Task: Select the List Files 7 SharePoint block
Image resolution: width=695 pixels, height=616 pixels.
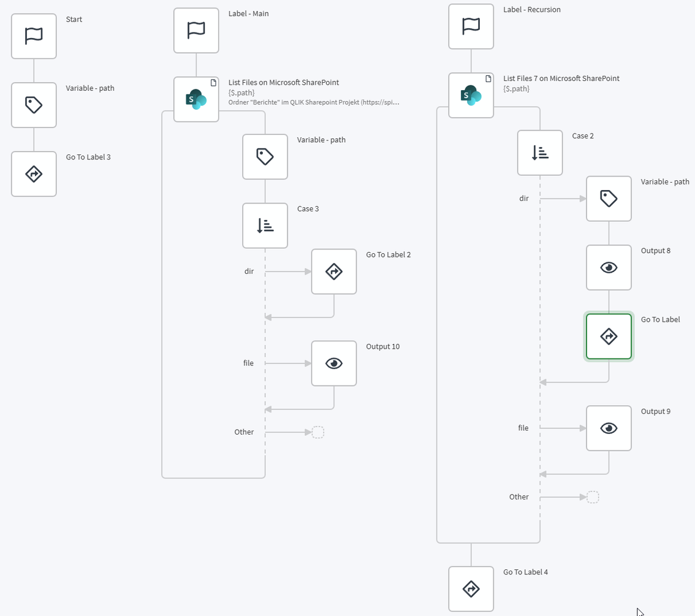Action: pyautogui.click(x=471, y=96)
